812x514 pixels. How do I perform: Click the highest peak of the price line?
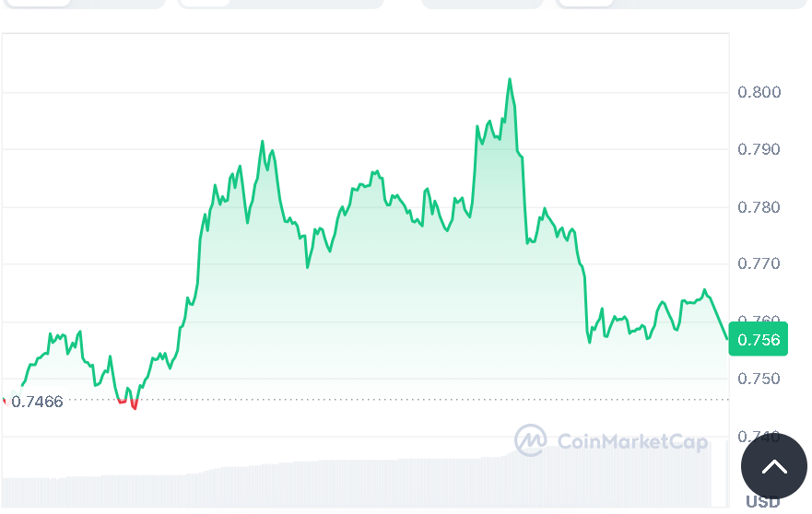coord(509,80)
